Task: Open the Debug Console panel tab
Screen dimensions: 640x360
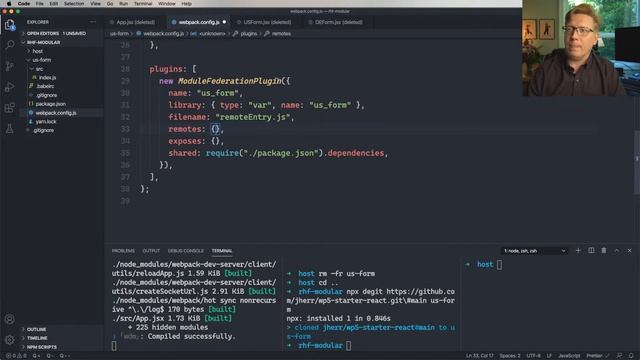Action: tap(186, 251)
